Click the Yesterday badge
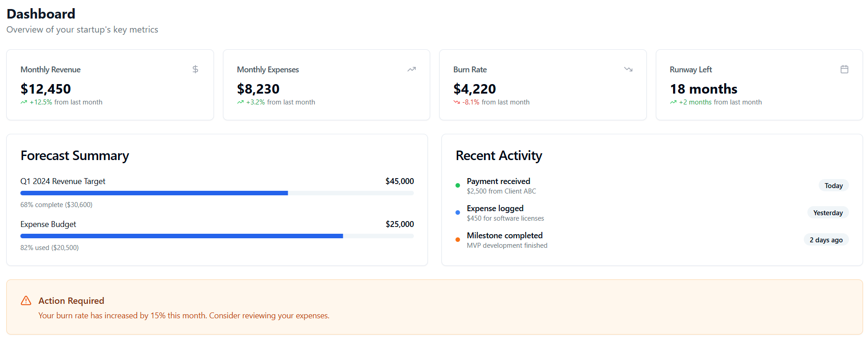The image size is (868, 340). 828,212
